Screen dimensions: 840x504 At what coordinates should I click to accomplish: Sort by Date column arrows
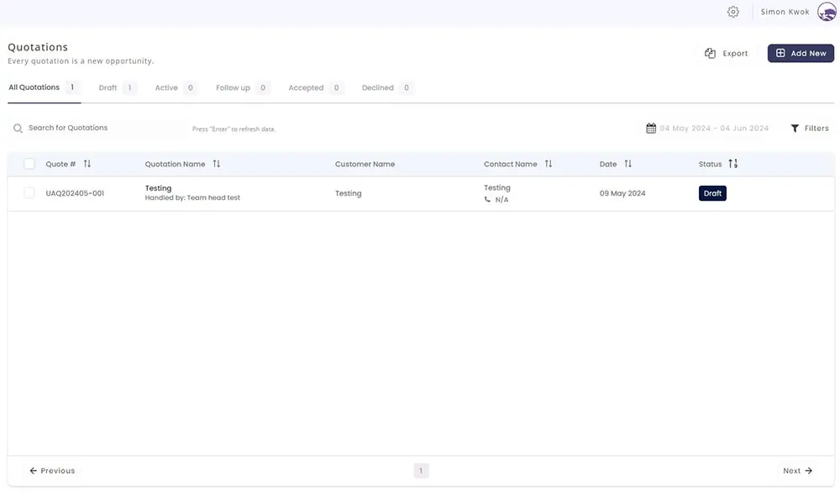tap(628, 164)
